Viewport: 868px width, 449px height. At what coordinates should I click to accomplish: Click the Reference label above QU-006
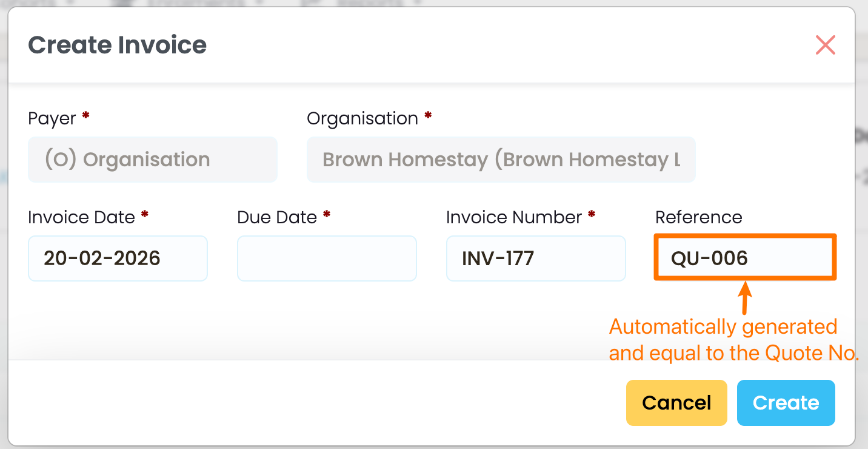point(698,217)
